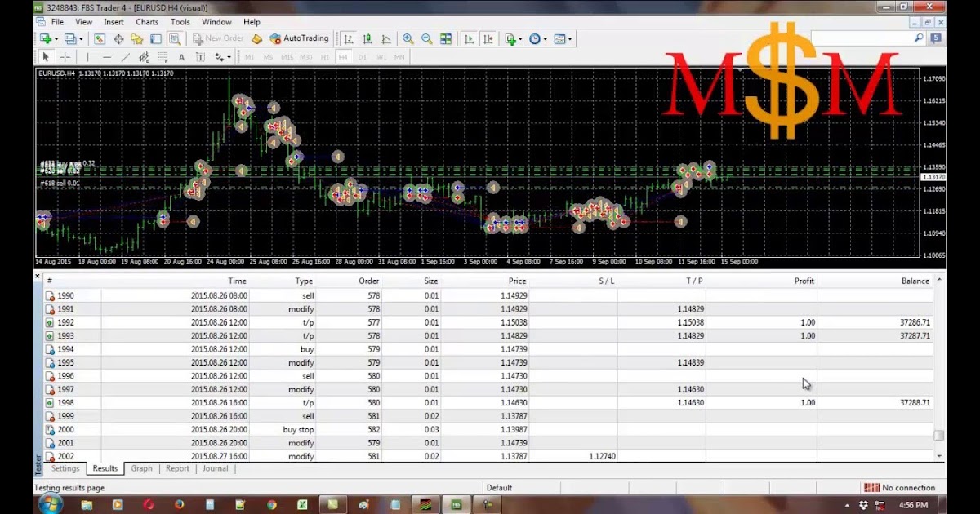The width and height of the screenshot is (980, 514).
Task: Switch timeframe to MN
Action: click(399, 57)
